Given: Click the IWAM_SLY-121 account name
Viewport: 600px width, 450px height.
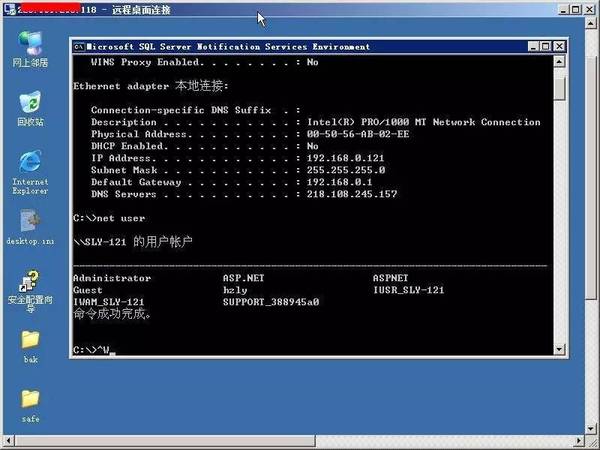Looking at the screenshot, I should coord(108,302).
